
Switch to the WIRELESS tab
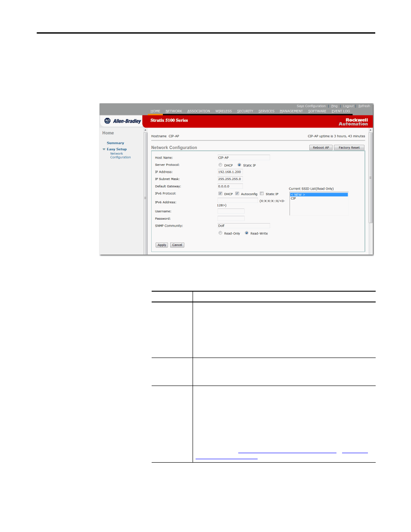(x=224, y=111)
